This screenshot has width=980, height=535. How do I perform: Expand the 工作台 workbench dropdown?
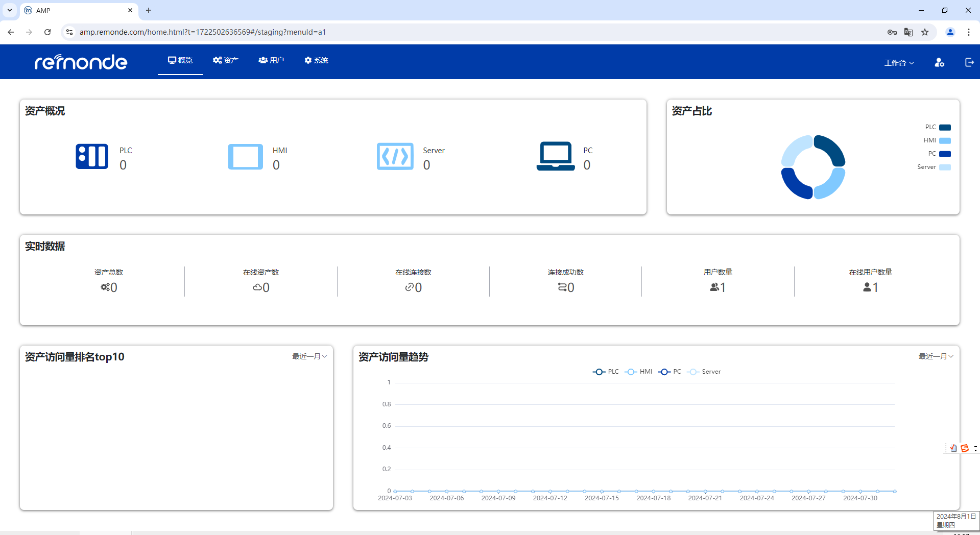(899, 63)
